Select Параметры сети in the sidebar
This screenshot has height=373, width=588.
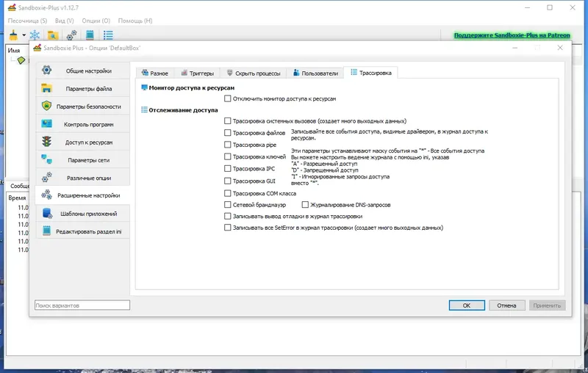(x=83, y=160)
